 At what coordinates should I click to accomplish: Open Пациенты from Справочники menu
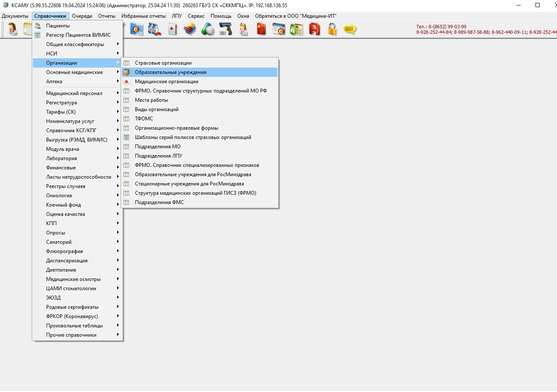pos(58,26)
